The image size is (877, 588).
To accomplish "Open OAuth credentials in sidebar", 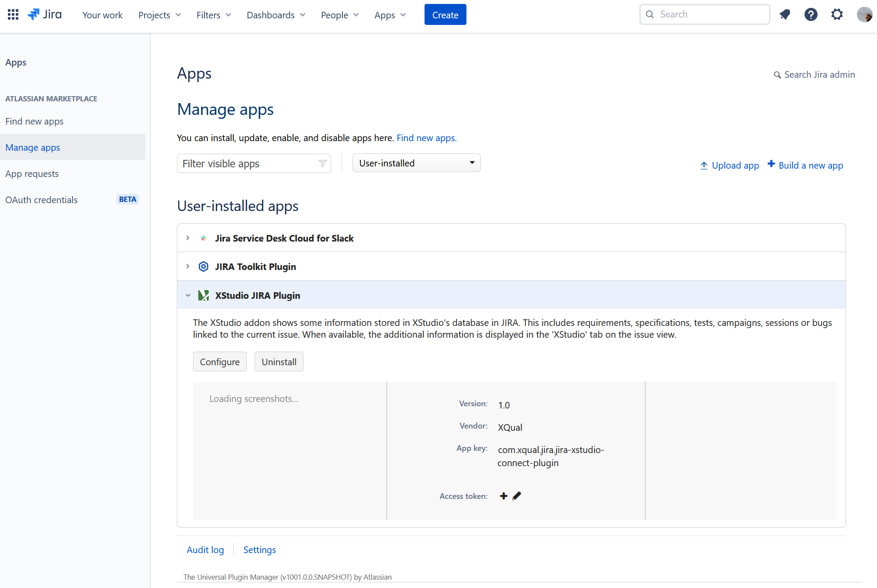I will point(41,200).
